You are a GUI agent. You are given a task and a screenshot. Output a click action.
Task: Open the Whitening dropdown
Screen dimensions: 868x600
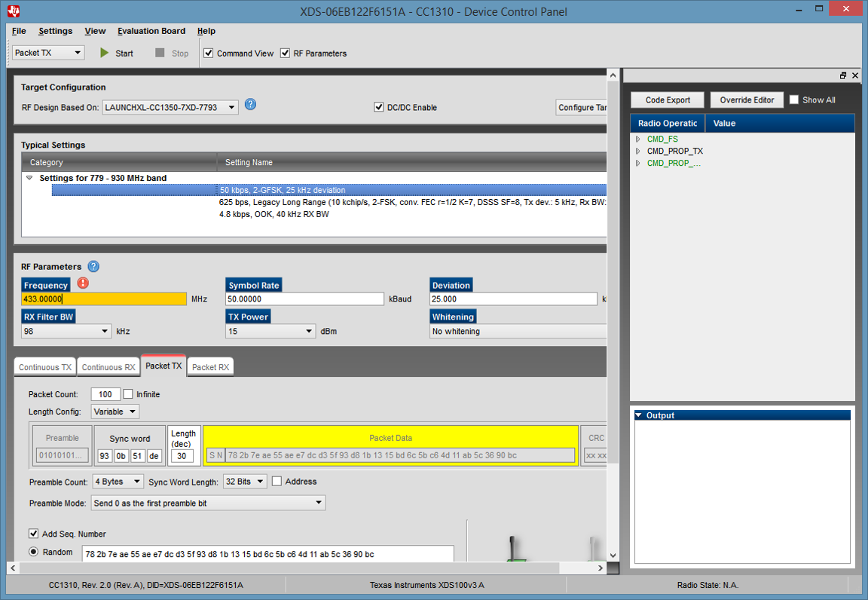tap(518, 331)
